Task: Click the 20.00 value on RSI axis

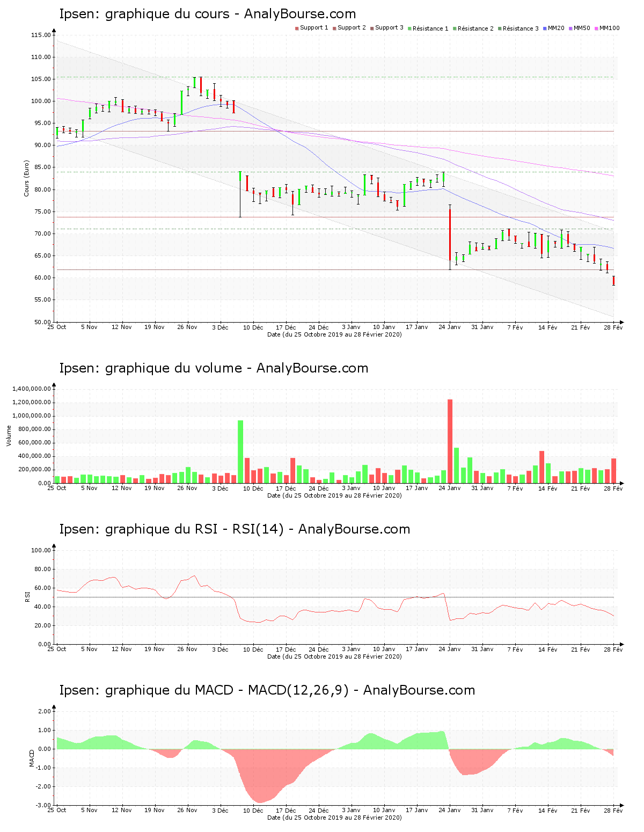Action: (x=43, y=626)
